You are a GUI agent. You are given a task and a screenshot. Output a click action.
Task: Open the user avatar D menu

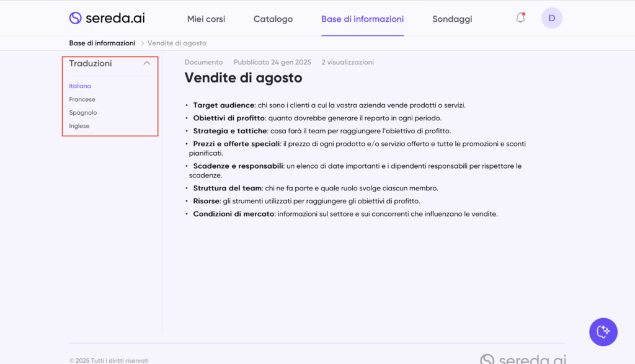click(551, 18)
